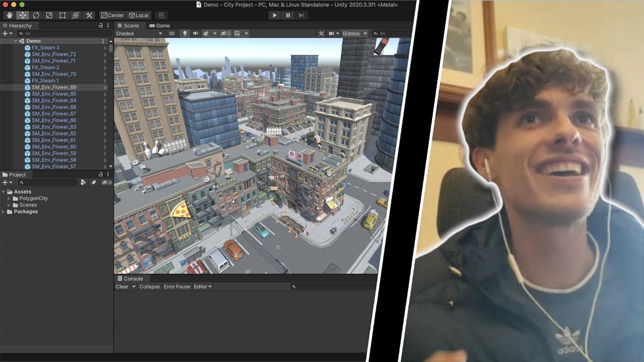This screenshot has width=644, height=362.
Task: Open custom editor tools wrench icon
Action: (89, 15)
